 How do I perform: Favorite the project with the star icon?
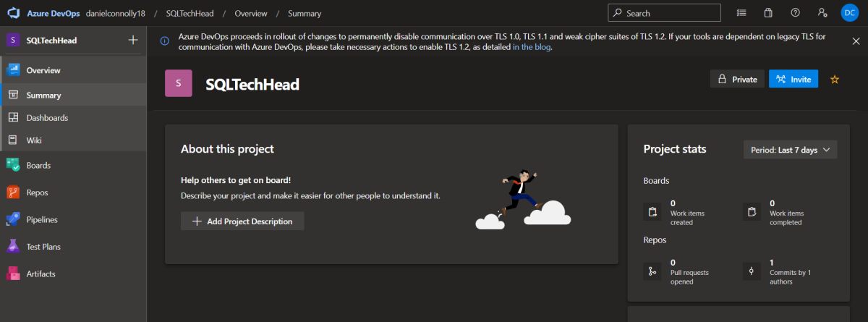point(835,80)
